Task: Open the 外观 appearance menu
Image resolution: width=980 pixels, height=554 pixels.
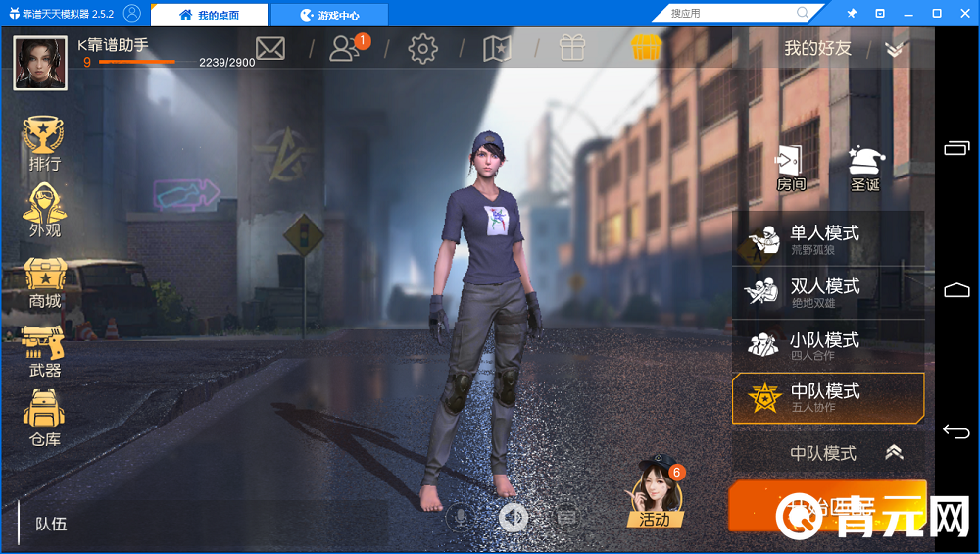Action: (x=44, y=211)
